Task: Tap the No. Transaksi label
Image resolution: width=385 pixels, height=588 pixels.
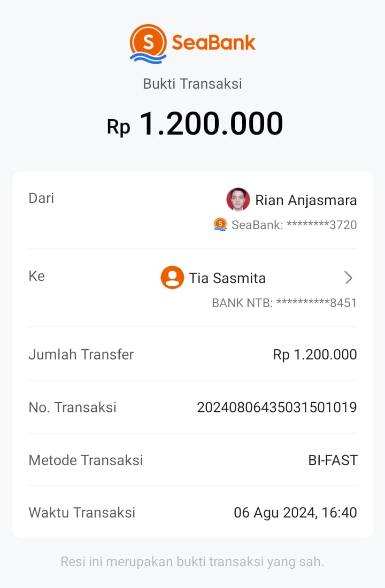Action: pyautogui.click(x=72, y=407)
